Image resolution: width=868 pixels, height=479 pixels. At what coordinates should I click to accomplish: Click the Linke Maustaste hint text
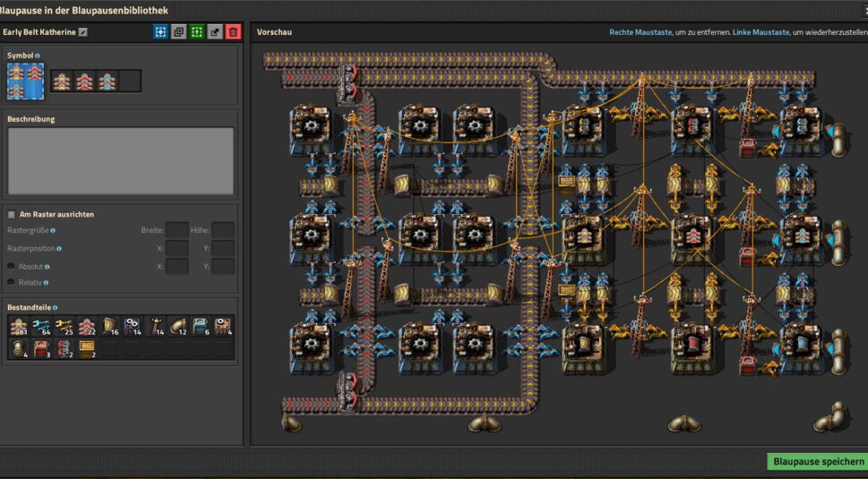pos(761,32)
